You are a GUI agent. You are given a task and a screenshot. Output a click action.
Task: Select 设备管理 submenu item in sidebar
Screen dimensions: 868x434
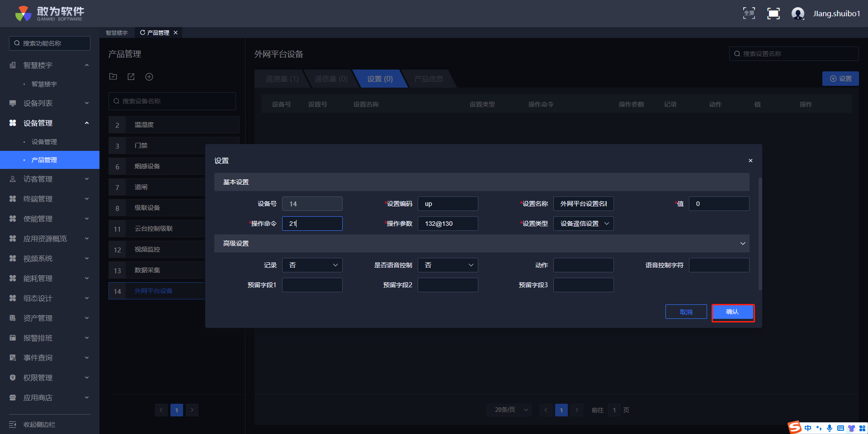(x=44, y=142)
